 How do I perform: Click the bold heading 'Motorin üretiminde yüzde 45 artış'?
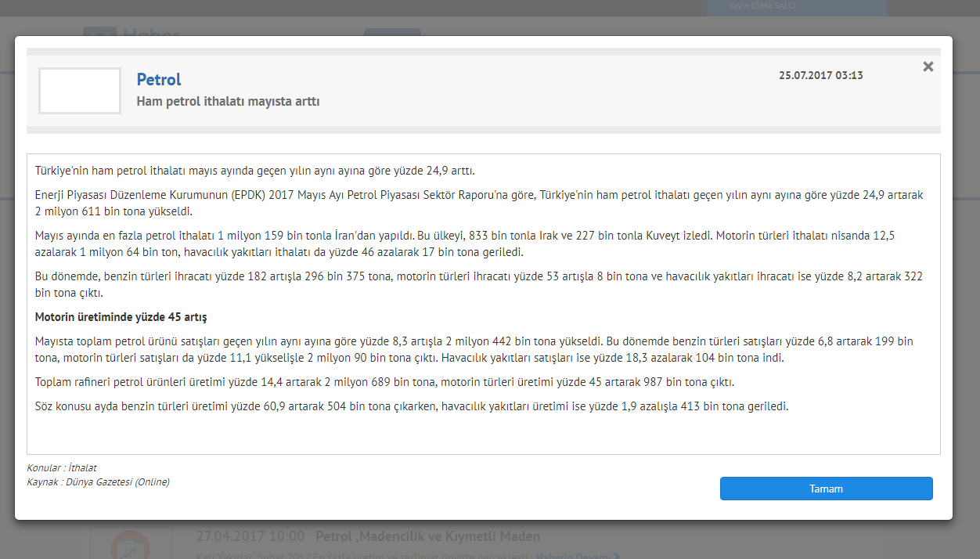[121, 317]
